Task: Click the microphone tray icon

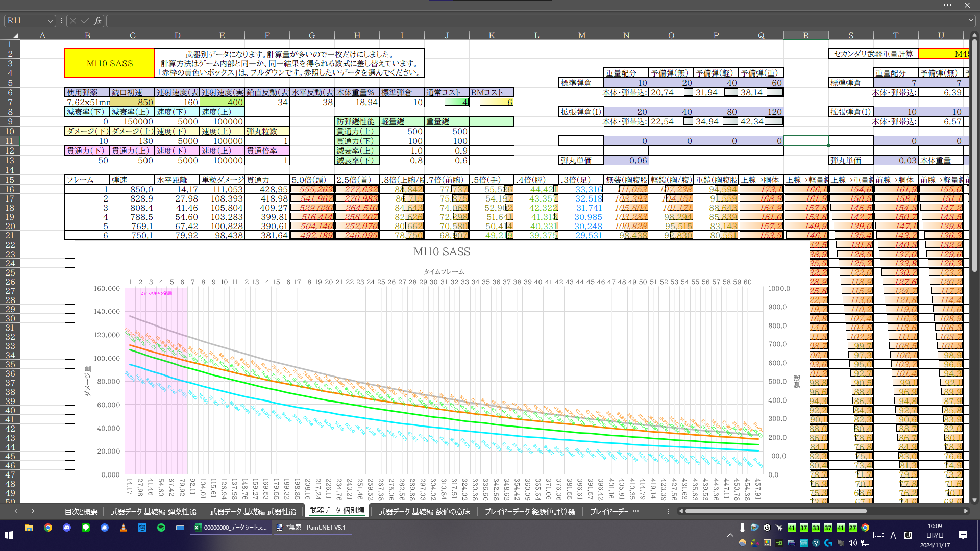Action: point(742,528)
